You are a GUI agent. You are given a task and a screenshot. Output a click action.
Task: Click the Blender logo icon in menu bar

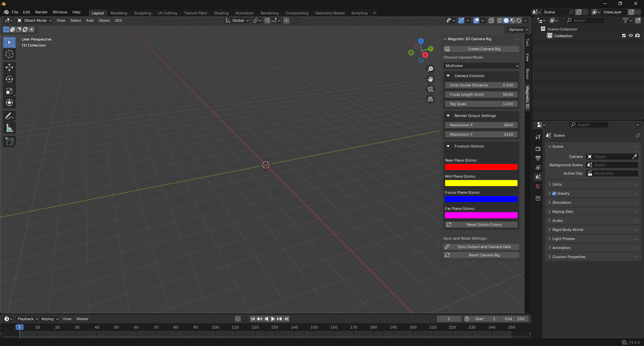[6, 12]
